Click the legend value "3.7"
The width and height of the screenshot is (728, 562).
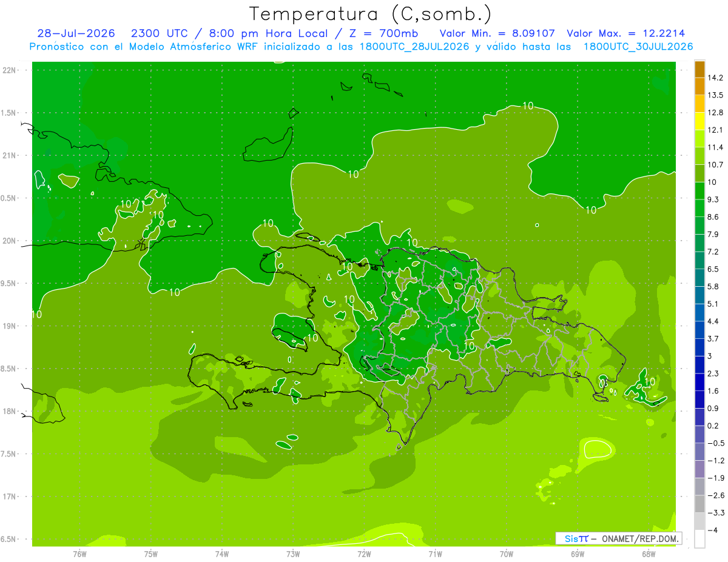click(x=713, y=338)
